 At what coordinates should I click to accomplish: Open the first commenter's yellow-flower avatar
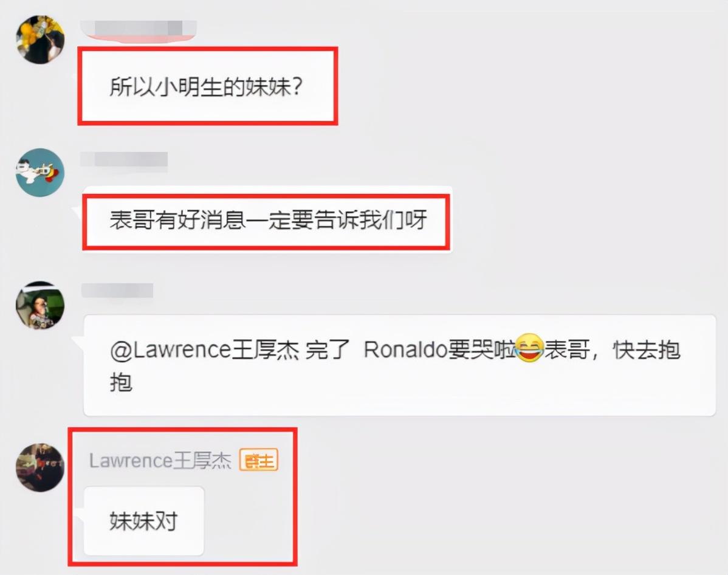[x=40, y=40]
